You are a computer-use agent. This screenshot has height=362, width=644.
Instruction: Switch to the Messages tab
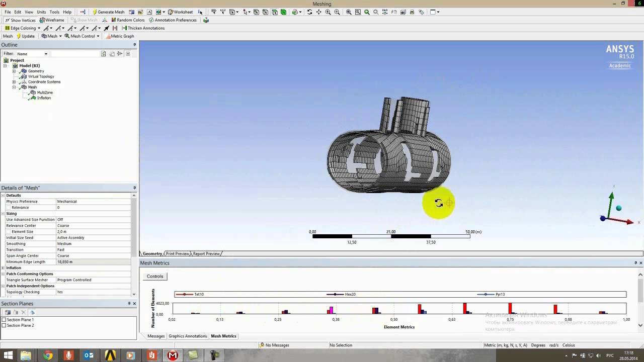click(x=156, y=336)
